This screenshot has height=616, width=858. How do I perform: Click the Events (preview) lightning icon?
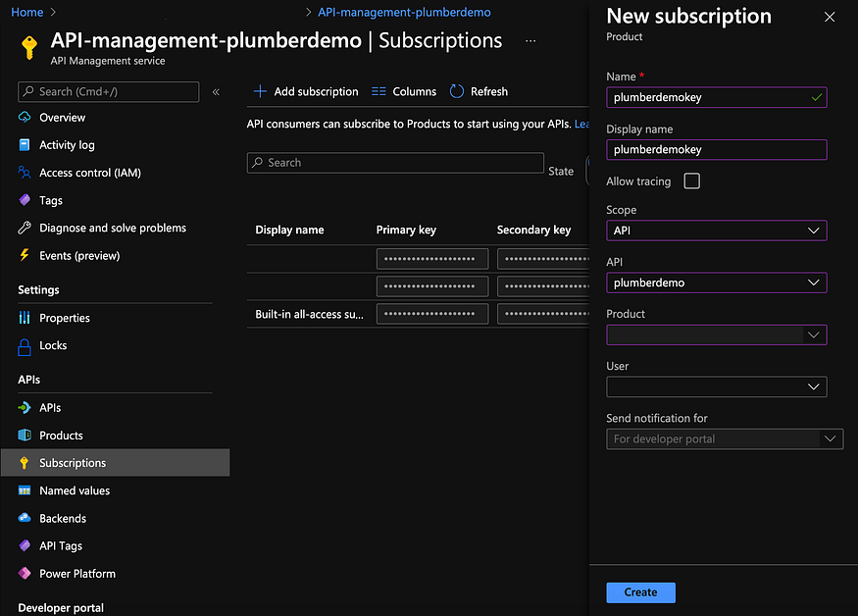coord(25,255)
